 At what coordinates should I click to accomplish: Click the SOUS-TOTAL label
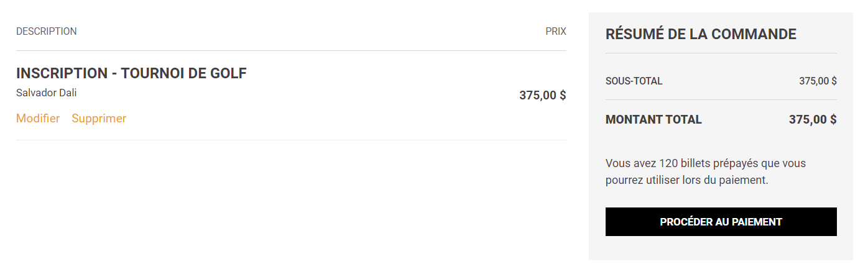point(634,81)
